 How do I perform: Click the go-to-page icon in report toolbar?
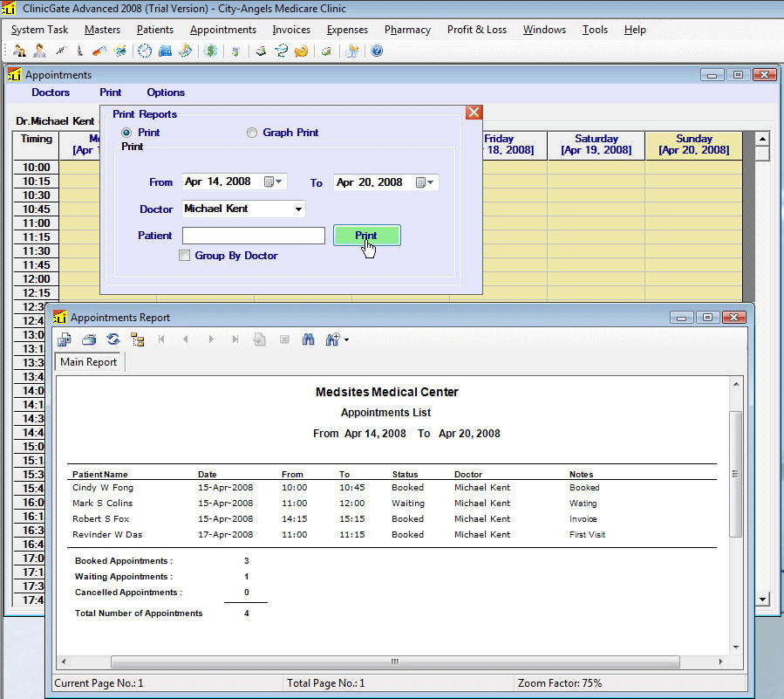[x=260, y=339]
